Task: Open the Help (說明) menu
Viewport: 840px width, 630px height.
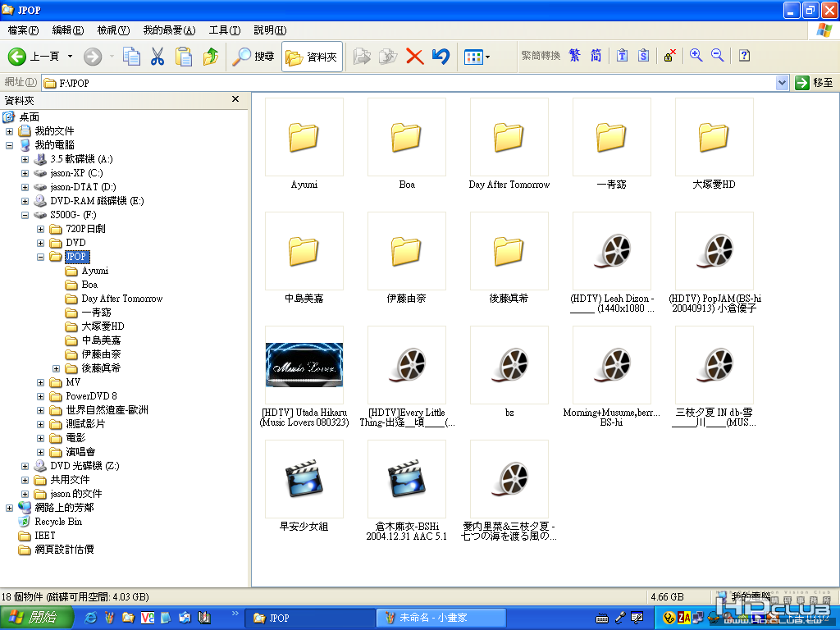Action: click(x=270, y=30)
